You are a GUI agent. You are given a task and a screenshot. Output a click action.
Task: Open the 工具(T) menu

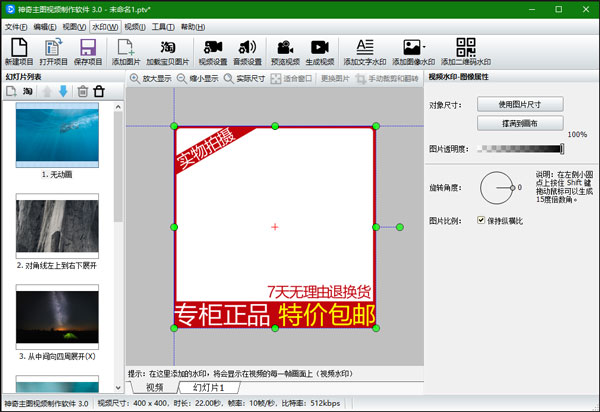pyautogui.click(x=163, y=26)
